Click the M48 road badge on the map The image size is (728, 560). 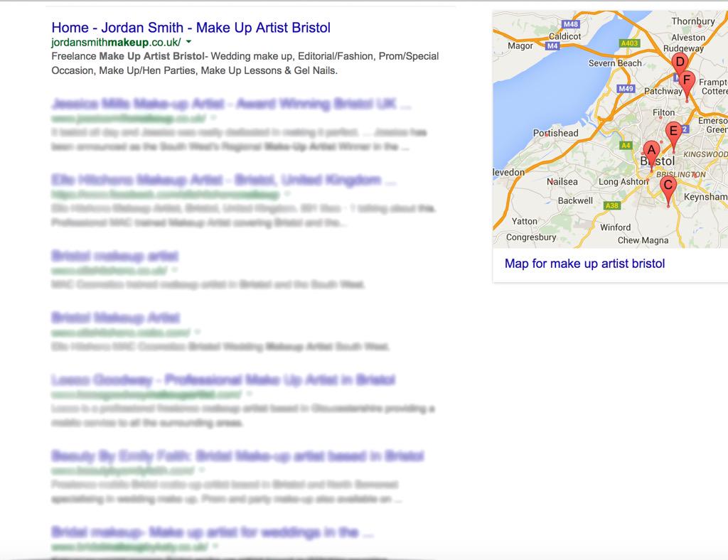click(571, 24)
